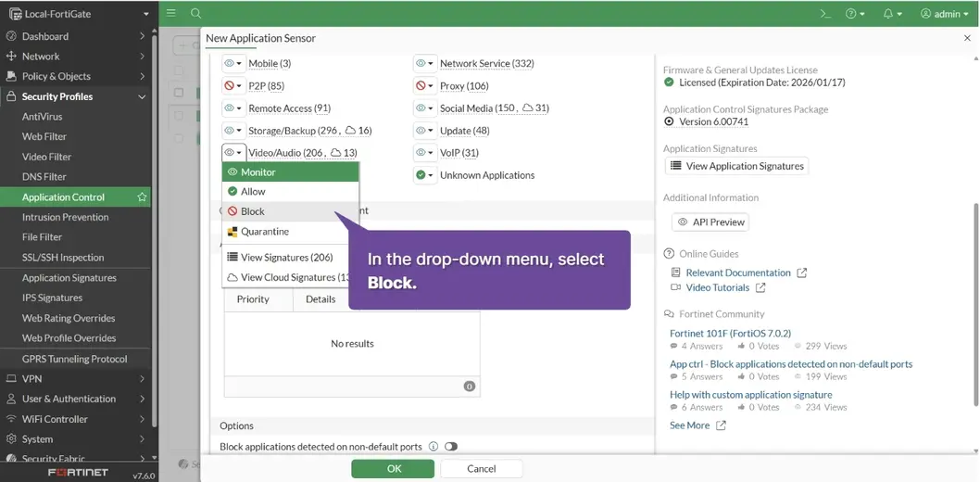This screenshot has width=980, height=482.
Task: Click View Application Signatures button
Action: pos(737,166)
